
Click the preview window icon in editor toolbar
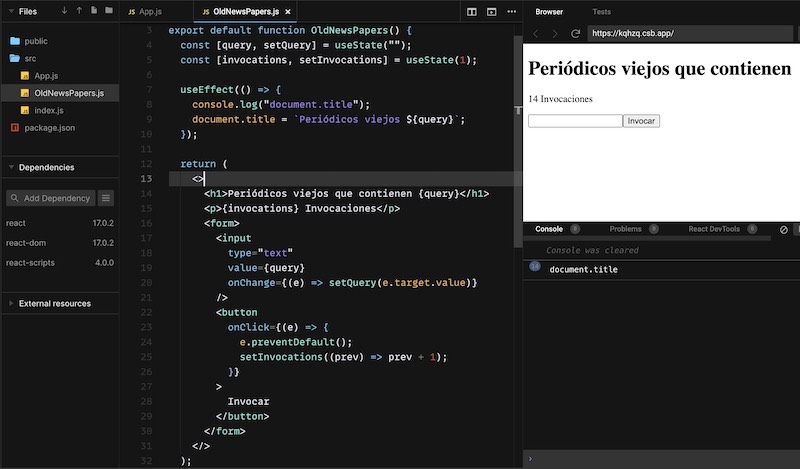point(491,12)
